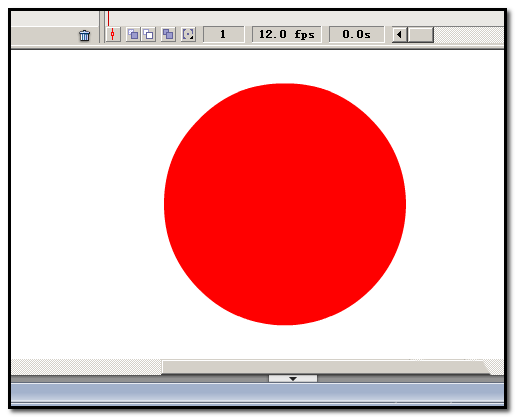Screen dimensions: 515x417
Task: Click the 0.0s elapsed time display
Action: point(356,34)
